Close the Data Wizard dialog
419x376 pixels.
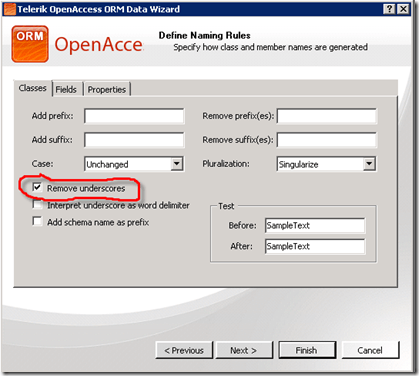tap(403, 9)
